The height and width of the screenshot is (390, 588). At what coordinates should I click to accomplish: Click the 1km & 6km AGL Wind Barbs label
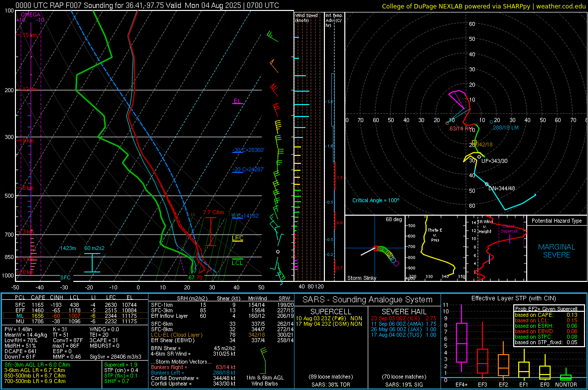[265, 381]
